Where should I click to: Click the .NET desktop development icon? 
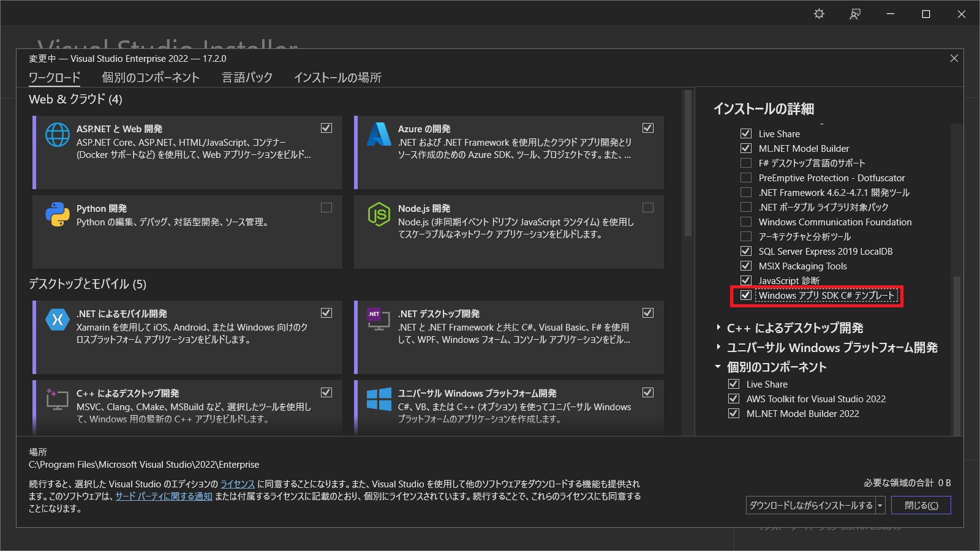click(x=378, y=319)
